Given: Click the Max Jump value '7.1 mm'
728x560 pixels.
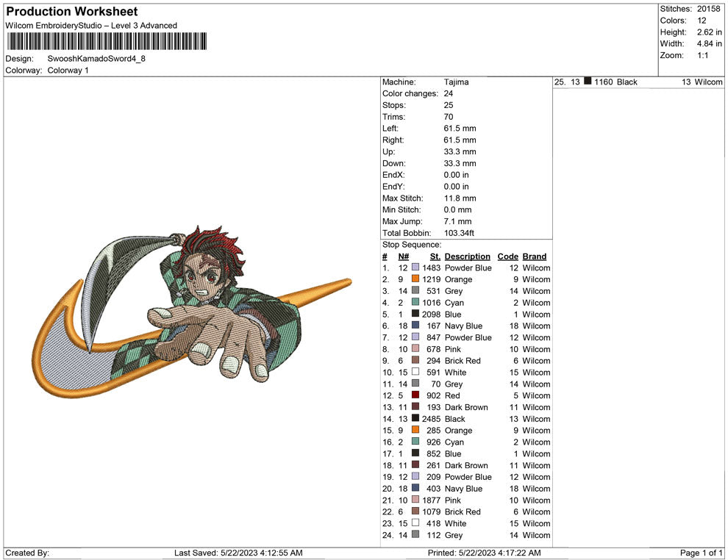Looking at the screenshot, I should coord(457,221).
